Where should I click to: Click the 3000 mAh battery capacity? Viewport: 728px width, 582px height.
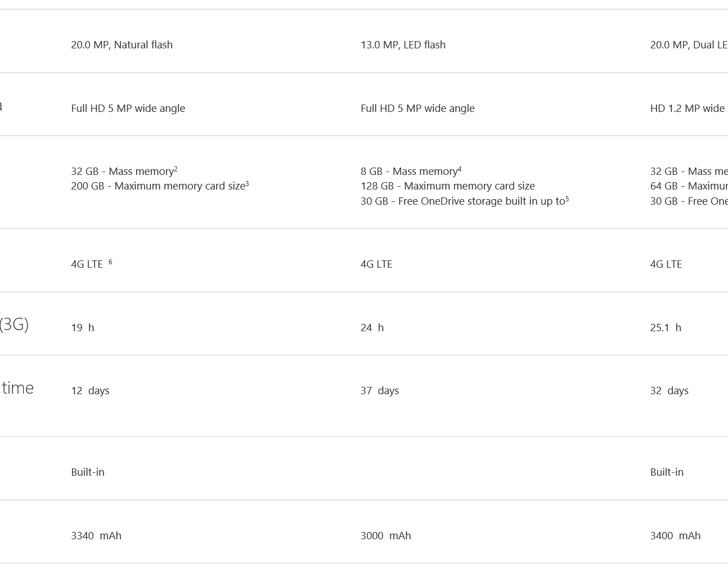[386, 535]
